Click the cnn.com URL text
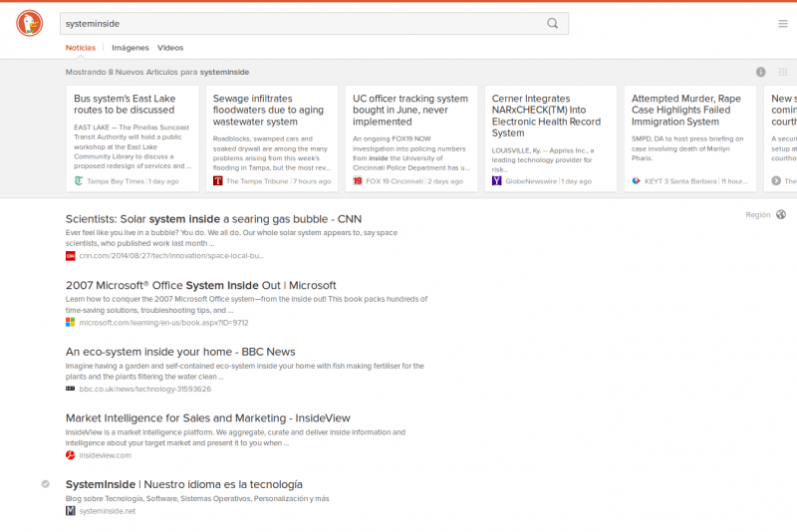Viewport: 797px width, 532px height. click(x=171, y=256)
